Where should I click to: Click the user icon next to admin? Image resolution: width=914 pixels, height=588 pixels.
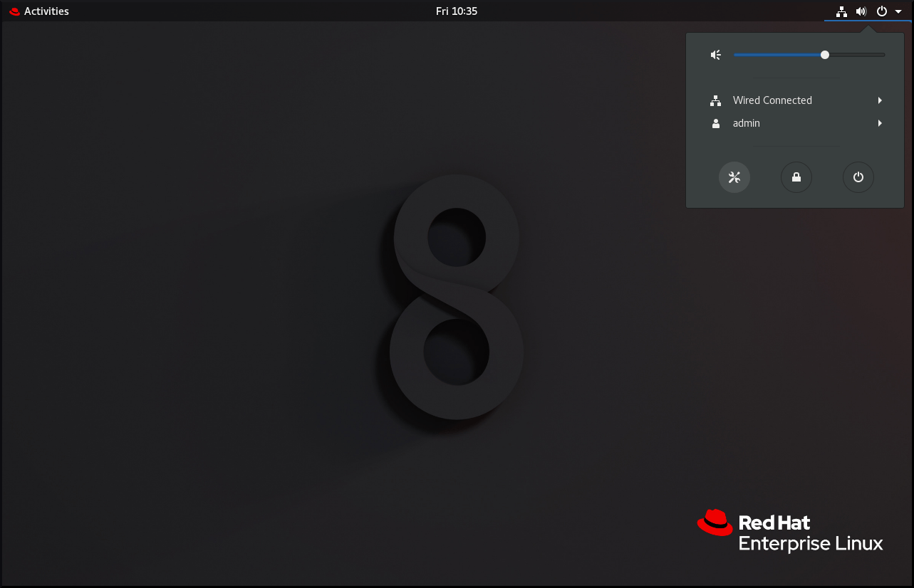click(x=715, y=123)
